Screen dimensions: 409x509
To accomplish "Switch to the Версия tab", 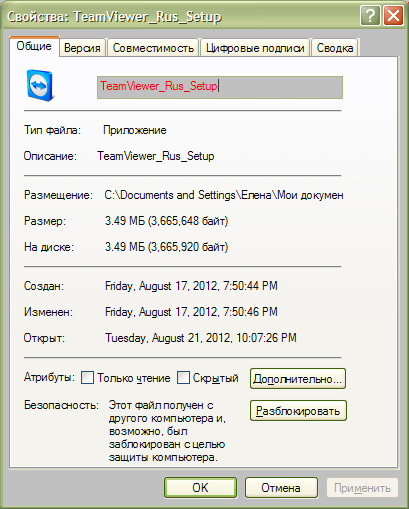I will click(82, 48).
